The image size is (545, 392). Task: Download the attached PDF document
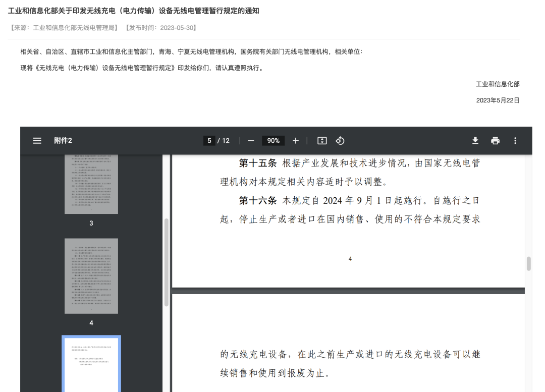[475, 141]
